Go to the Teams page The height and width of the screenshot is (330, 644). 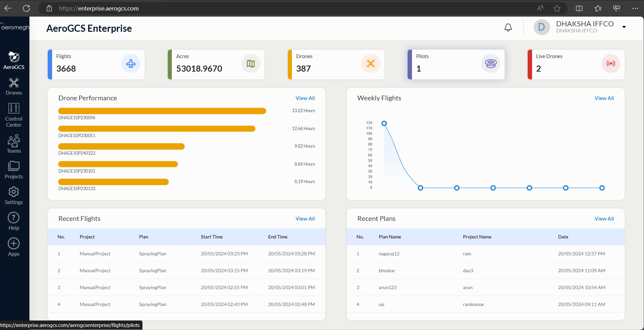[x=14, y=144]
